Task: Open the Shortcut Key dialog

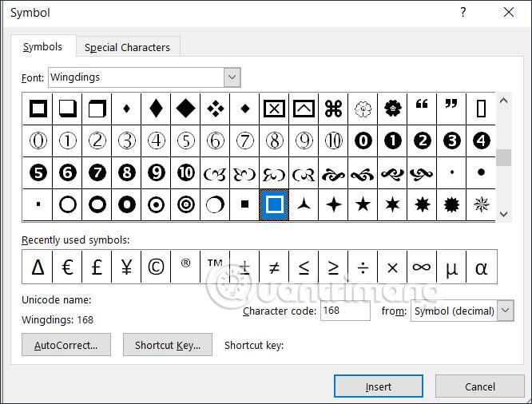Action: [168, 345]
